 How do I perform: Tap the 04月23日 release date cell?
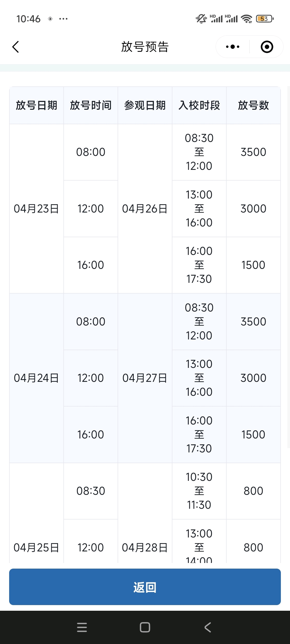point(37,209)
